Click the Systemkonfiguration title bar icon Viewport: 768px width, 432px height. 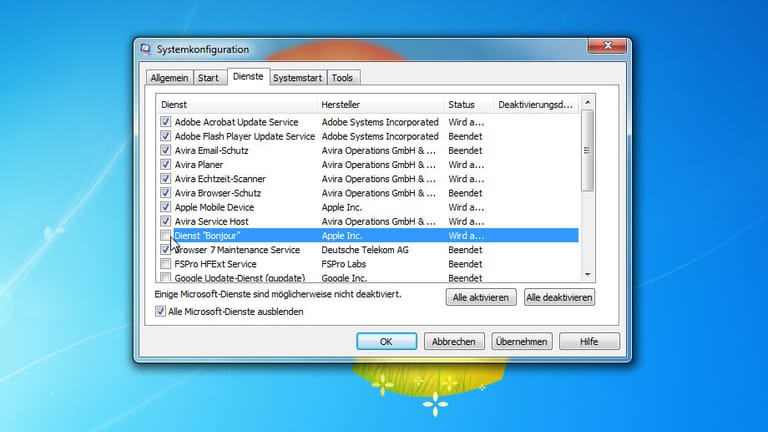[145, 49]
